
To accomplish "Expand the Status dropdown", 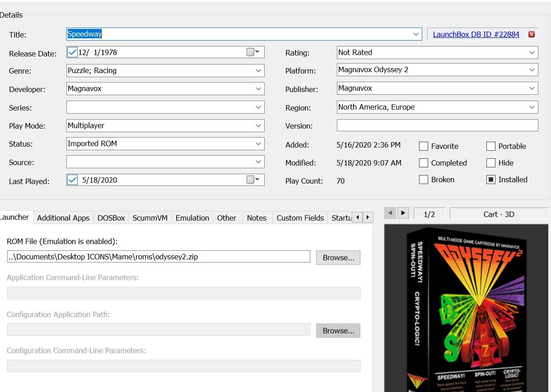I will coord(258,144).
